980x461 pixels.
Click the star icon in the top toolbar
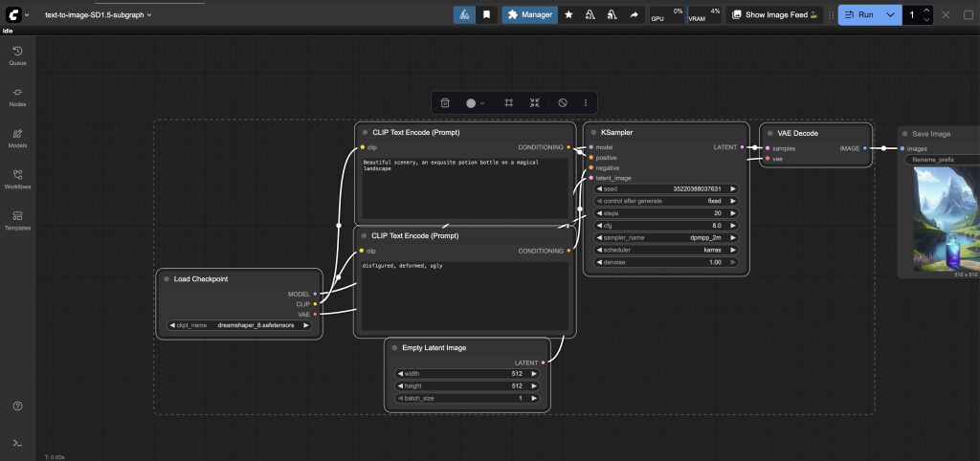coord(569,15)
